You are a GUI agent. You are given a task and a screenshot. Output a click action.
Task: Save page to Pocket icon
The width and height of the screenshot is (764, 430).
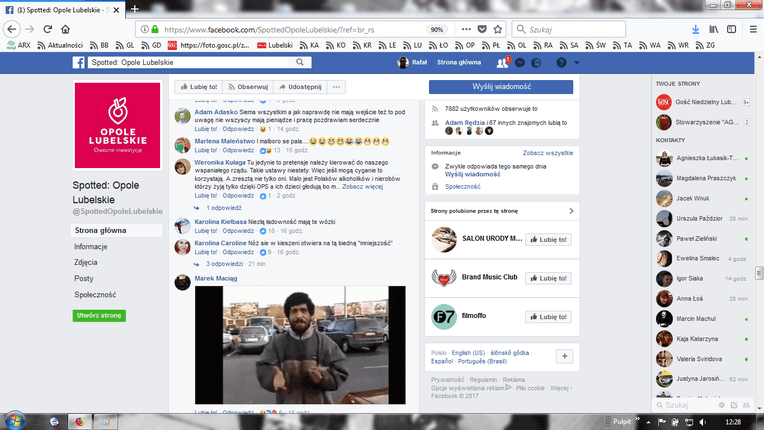(x=482, y=29)
